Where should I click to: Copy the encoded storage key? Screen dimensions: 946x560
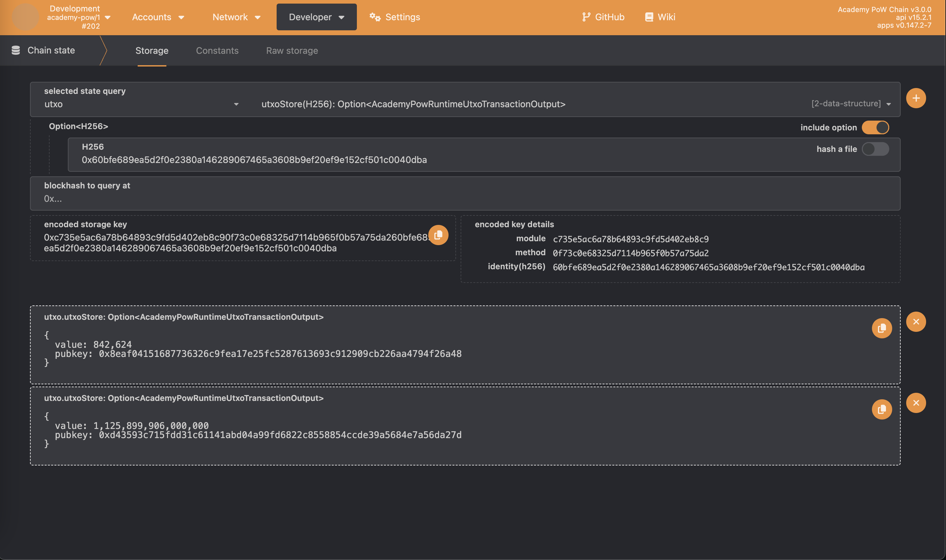click(x=438, y=235)
